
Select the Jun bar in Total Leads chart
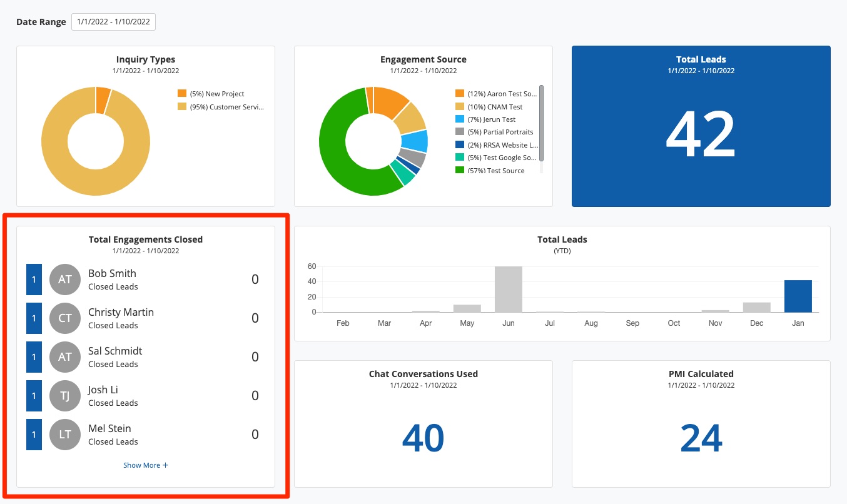tap(508, 290)
